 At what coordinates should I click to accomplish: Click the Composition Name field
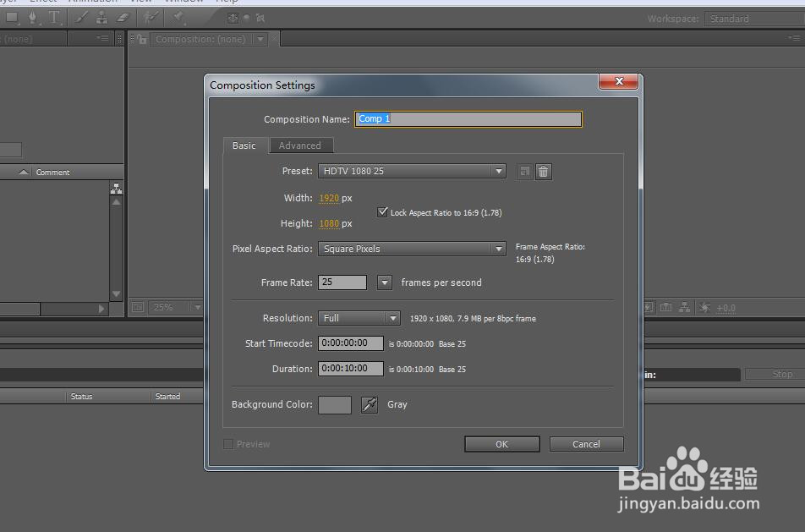pyautogui.click(x=468, y=119)
